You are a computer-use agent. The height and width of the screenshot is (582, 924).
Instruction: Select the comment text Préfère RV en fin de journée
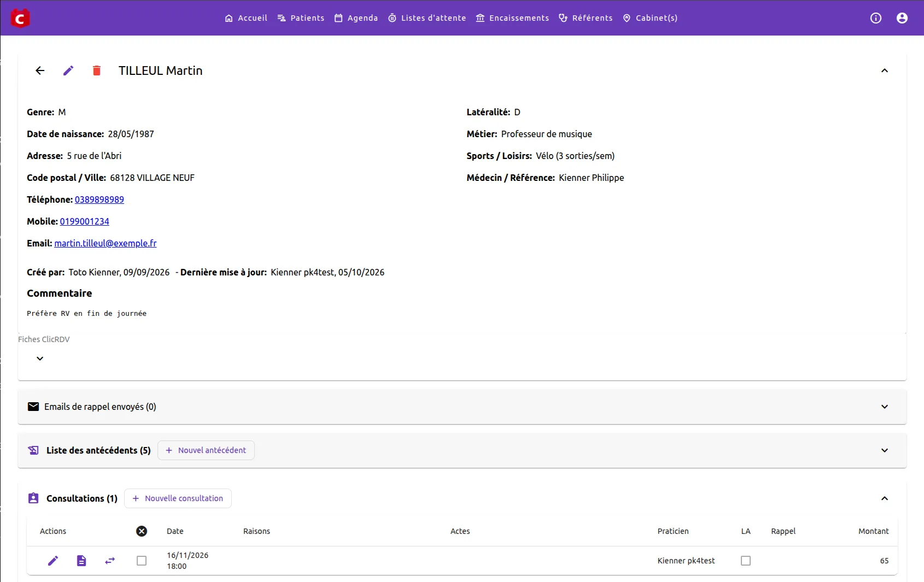[x=86, y=314]
